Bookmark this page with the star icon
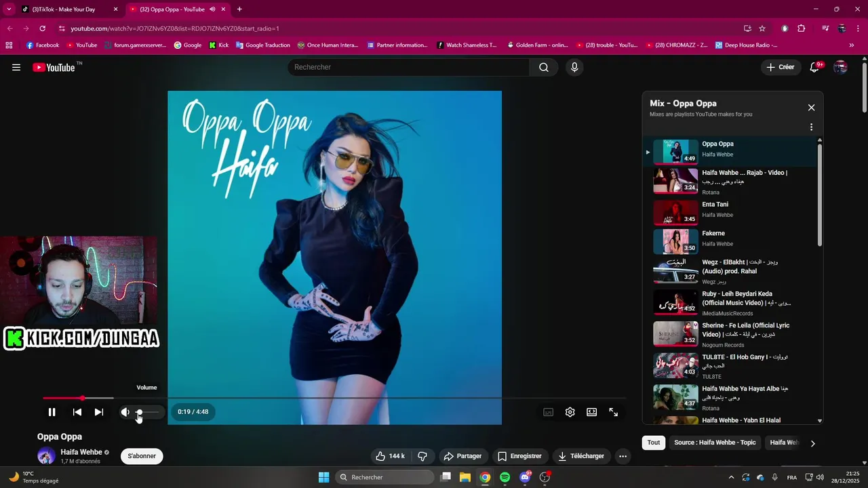This screenshot has width=868, height=488. point(762,28)
